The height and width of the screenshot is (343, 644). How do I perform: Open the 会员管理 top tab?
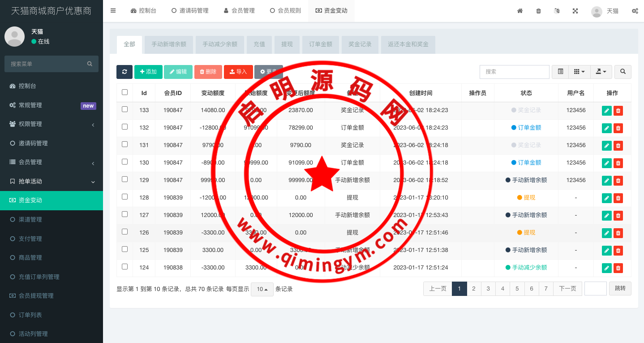(x=239, y=11)
